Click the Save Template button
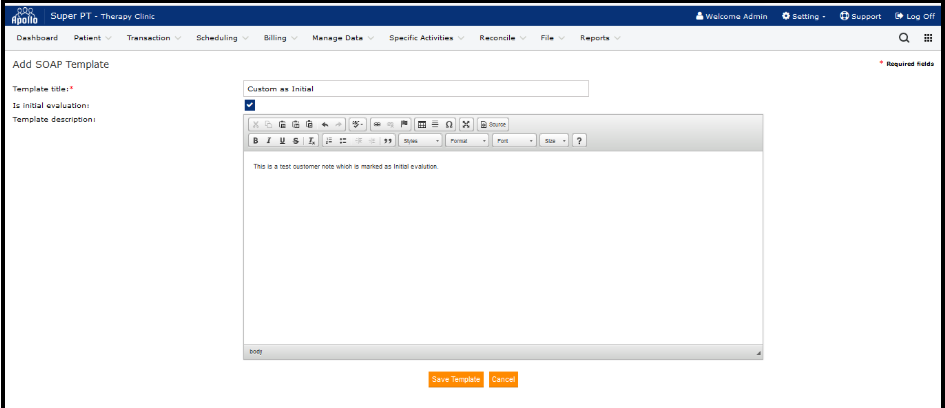The height and width of the screenshot is (408, 945). coord(456,380)
